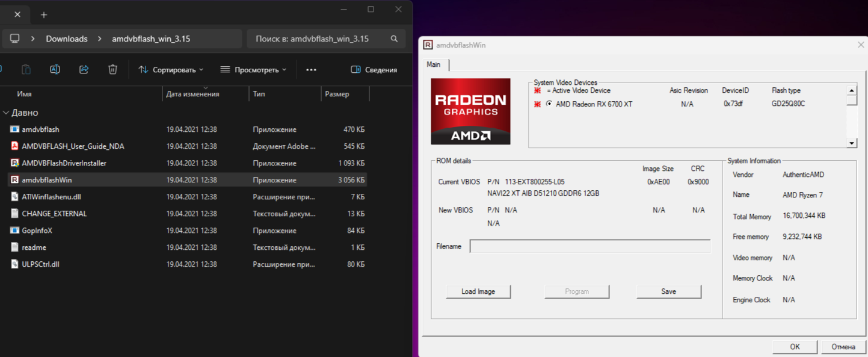Click the 3 056 КБ size cell
Screen dimensions: 868x357
(351, 180)
